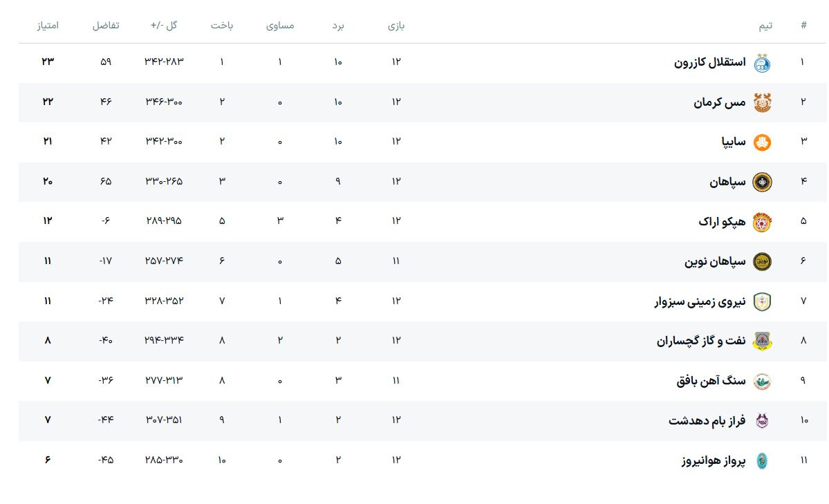Click the تفاضل column header
The image size is (829, 504).
(106, 26)
